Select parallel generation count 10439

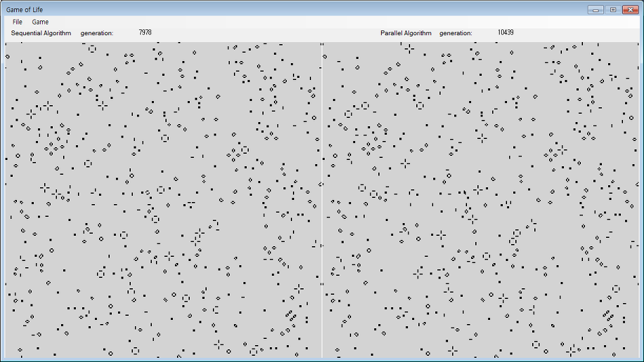(x=506, y=32)
